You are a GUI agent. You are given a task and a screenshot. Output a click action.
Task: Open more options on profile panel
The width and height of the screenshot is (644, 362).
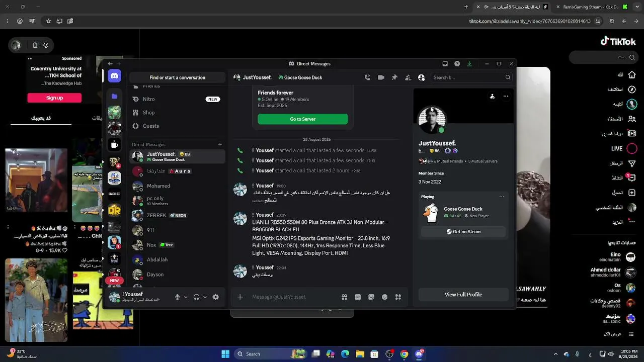pyautogui.click(x=506, y=96)
